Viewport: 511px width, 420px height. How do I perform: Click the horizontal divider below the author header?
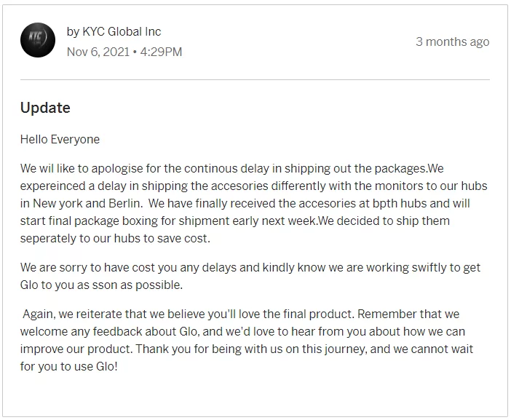coord(255,79)
